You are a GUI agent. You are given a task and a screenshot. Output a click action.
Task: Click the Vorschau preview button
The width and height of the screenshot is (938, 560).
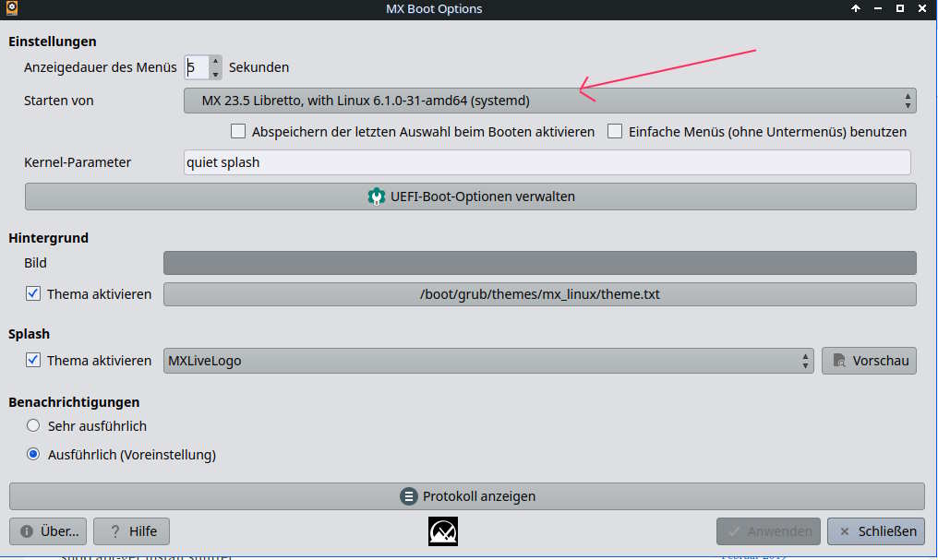[869, 361]
